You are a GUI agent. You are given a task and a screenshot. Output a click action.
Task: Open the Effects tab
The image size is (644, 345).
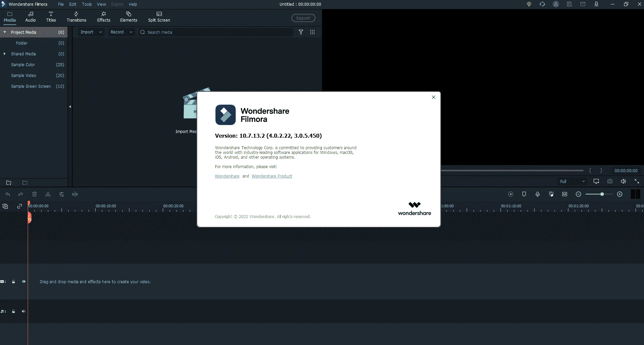(104, 17)
